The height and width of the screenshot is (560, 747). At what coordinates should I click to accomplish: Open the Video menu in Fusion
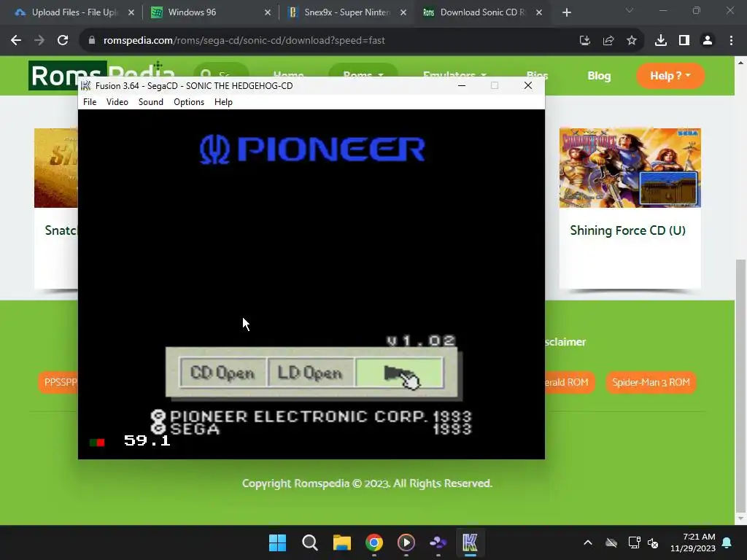117,102
